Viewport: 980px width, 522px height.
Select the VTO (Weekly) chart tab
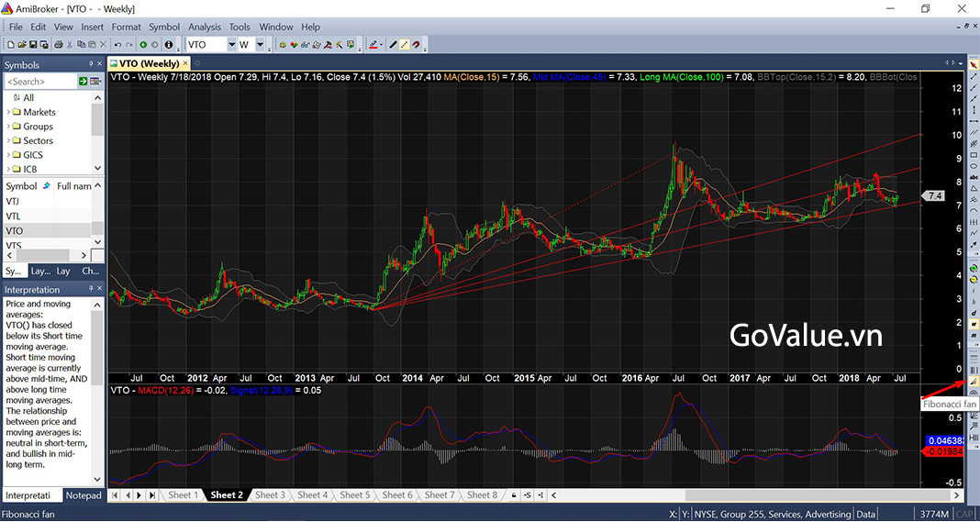click(149, 63)
